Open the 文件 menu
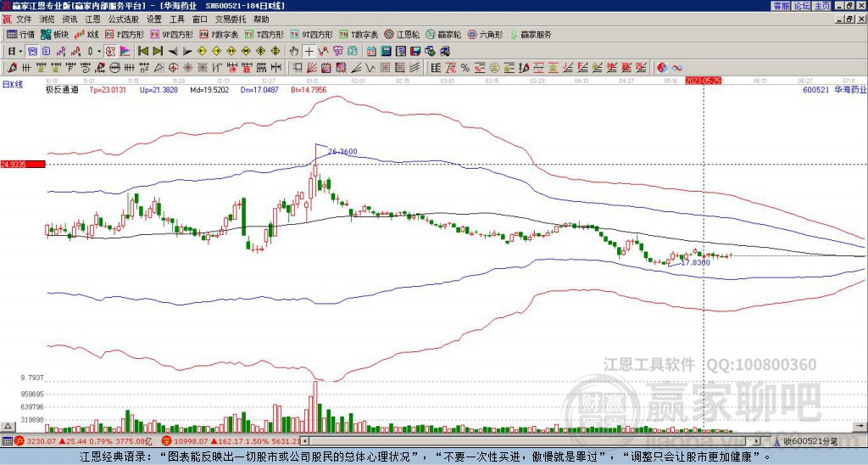The image size is (868, 465). [24, 20]
